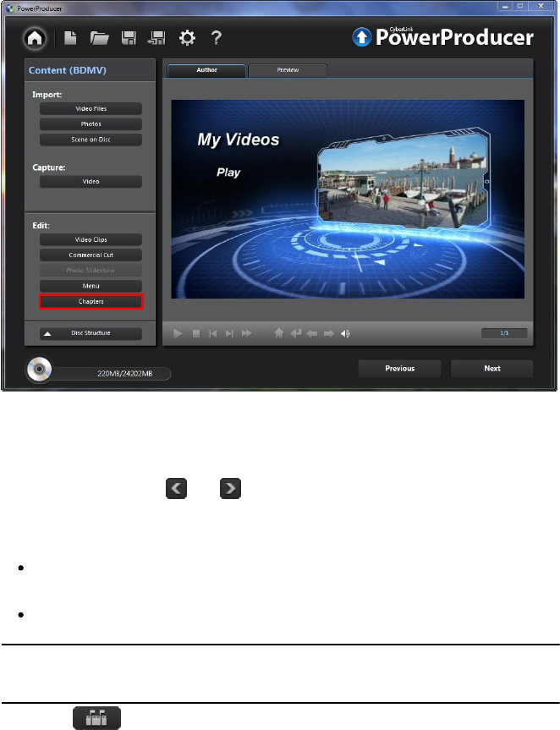The width and height of the screenshot is (560, 730).
Task: Click the Next button
Action: [492, 368]
